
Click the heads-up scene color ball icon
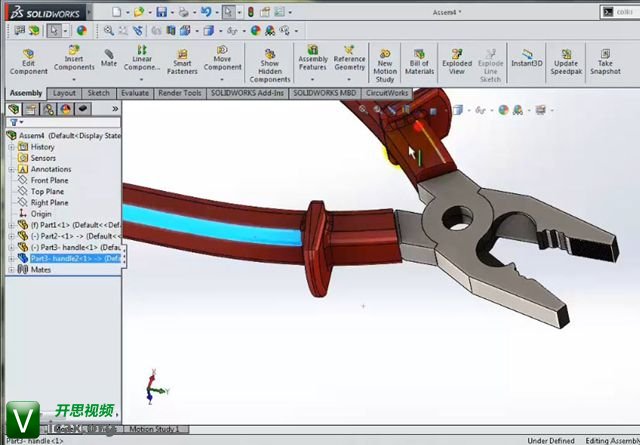tap(504, 110)
